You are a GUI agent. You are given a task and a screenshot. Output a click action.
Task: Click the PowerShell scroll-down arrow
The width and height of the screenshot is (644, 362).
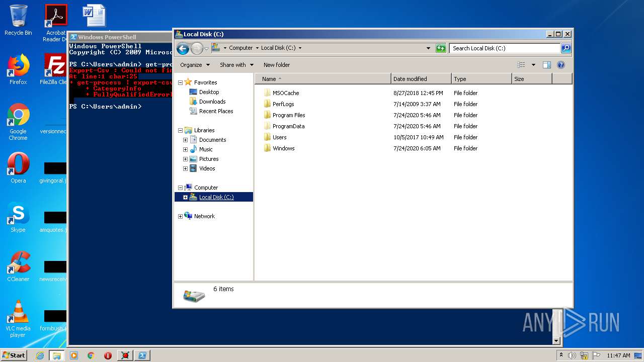[x=556, y=340]
